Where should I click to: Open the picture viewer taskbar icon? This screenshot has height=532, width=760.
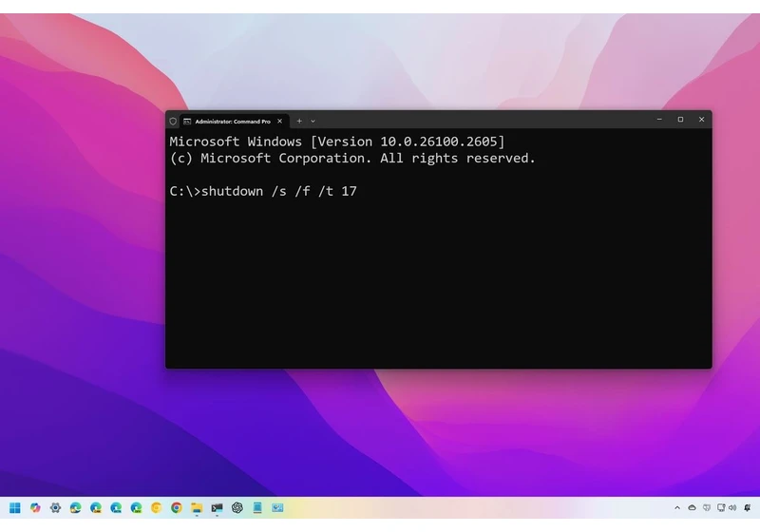pyautogui.click(x=277, y=507)
